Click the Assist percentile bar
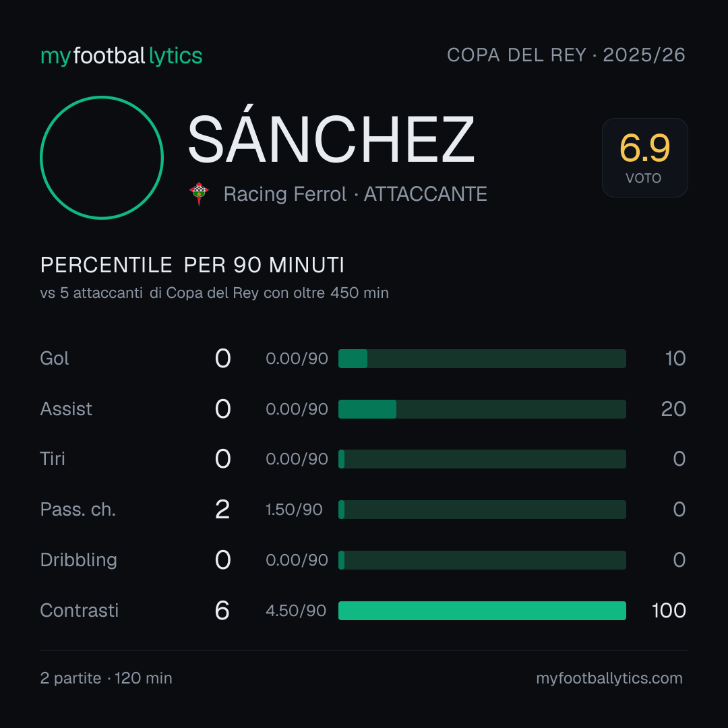Image resolution: width=728 pixels, height=728 pixels. tap(482, 409)
